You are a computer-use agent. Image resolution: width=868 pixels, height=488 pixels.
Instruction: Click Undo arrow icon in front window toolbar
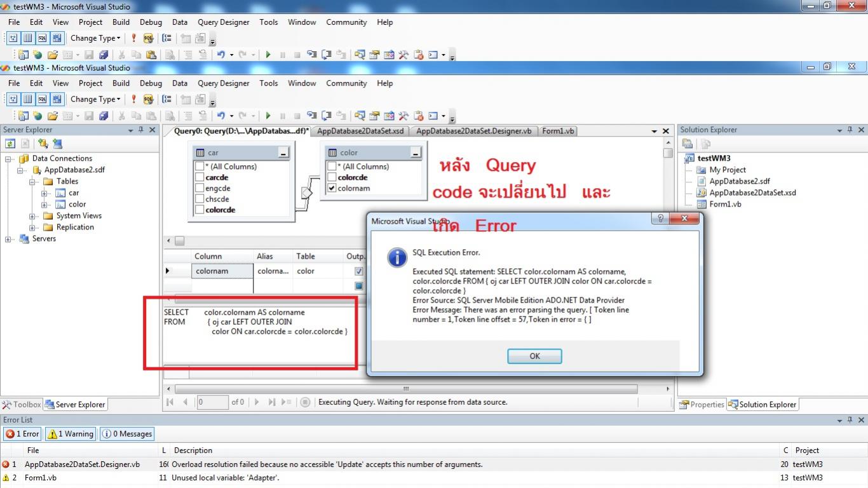click(x=221, y=116)
